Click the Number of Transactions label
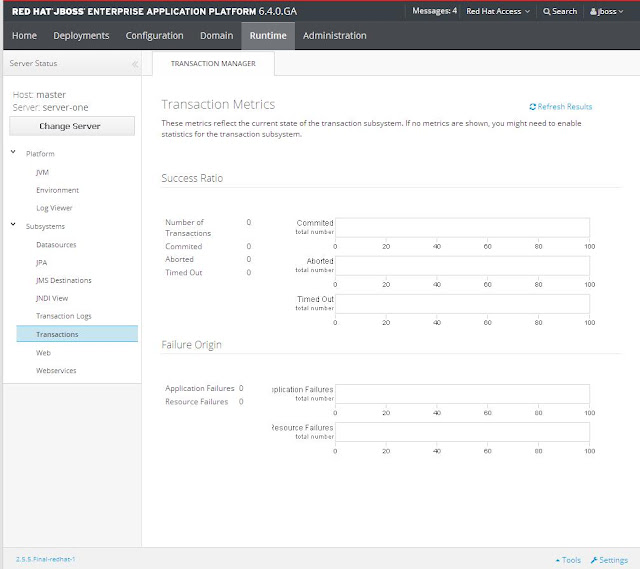 [x=188, y=228]
